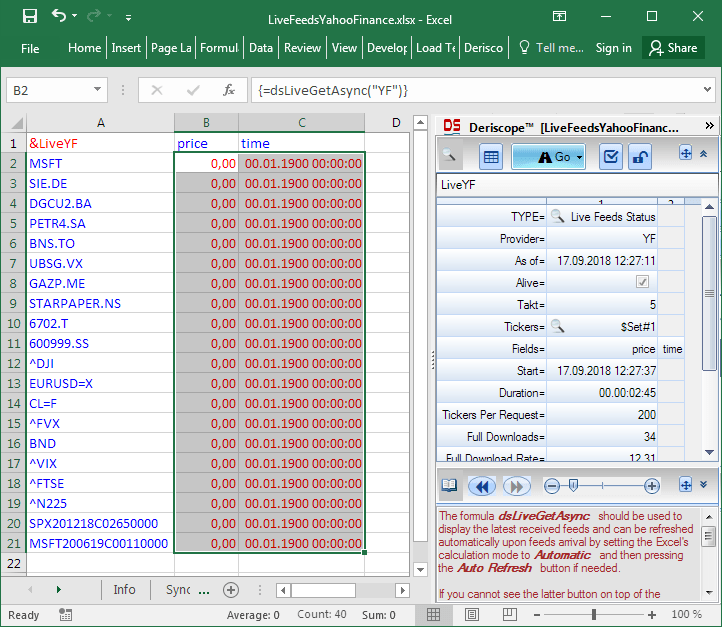Click the Share button
This screenshot has width=722, height=627.
click(x=673, y=48)
